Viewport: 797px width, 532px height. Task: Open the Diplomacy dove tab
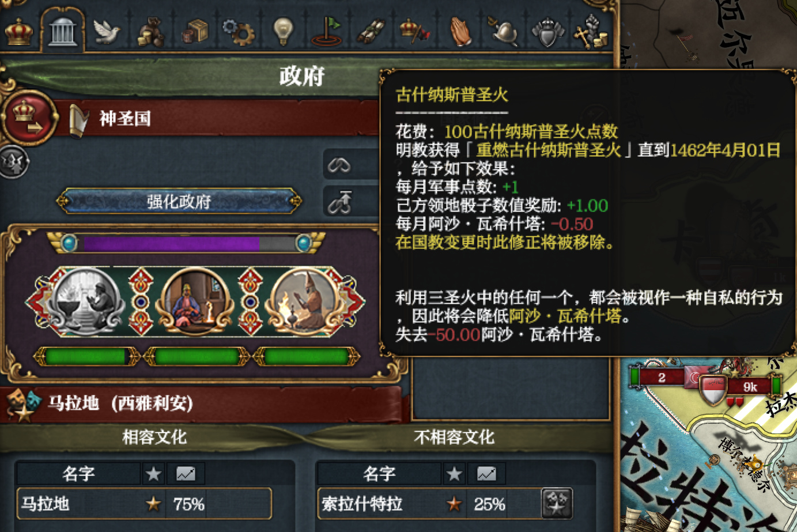(107, 31)
